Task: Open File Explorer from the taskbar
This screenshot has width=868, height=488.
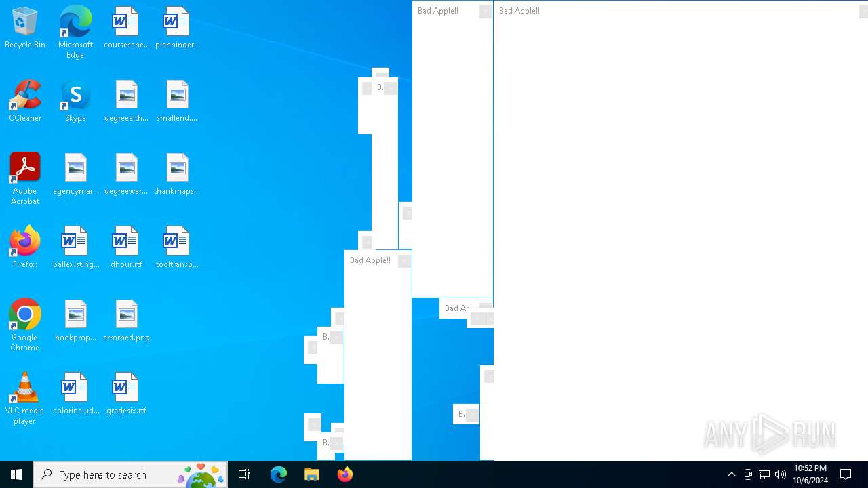Action: (x=312, y=474)
